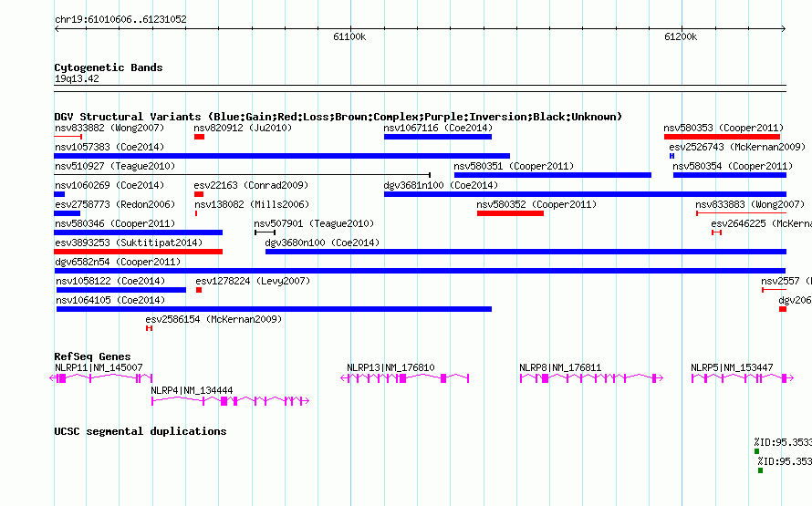Click the UCSC segmental duplications heading
The image size is (812, 506).
[141, 431]
